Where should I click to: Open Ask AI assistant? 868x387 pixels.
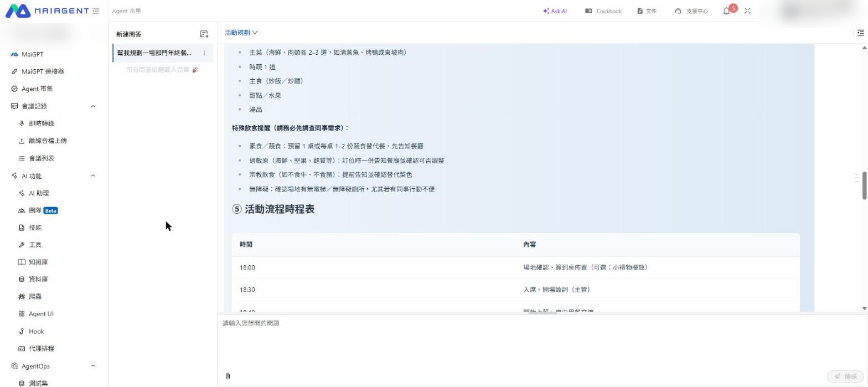click(x=555, y=11)
